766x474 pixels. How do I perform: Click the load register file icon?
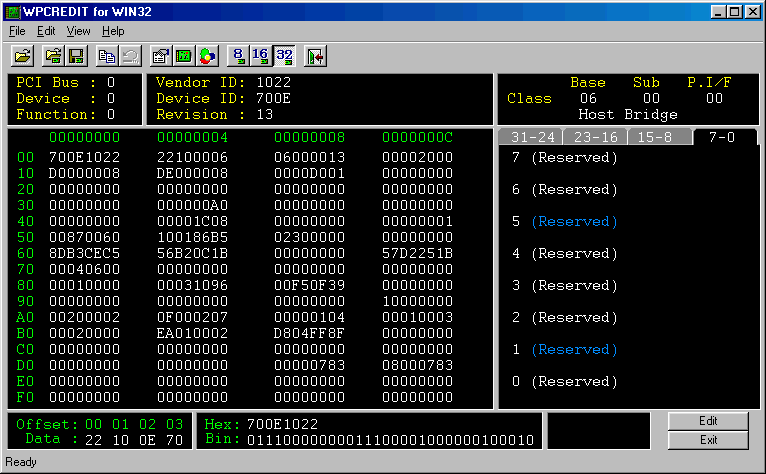pyautogui.click(x=53, y=56)
